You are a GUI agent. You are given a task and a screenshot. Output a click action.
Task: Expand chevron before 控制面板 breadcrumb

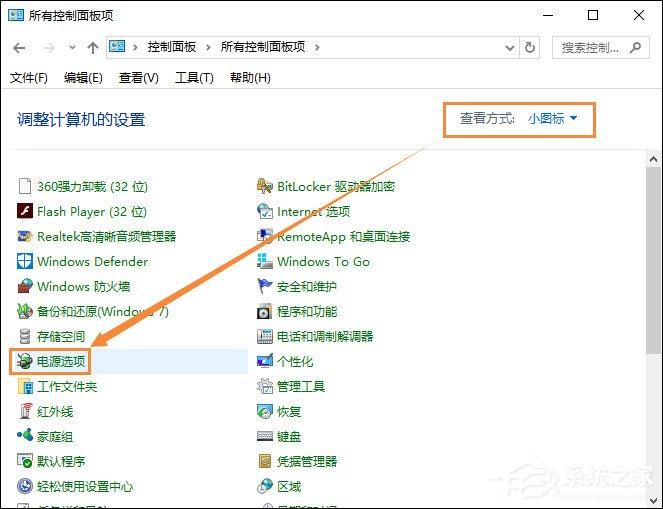135,47
